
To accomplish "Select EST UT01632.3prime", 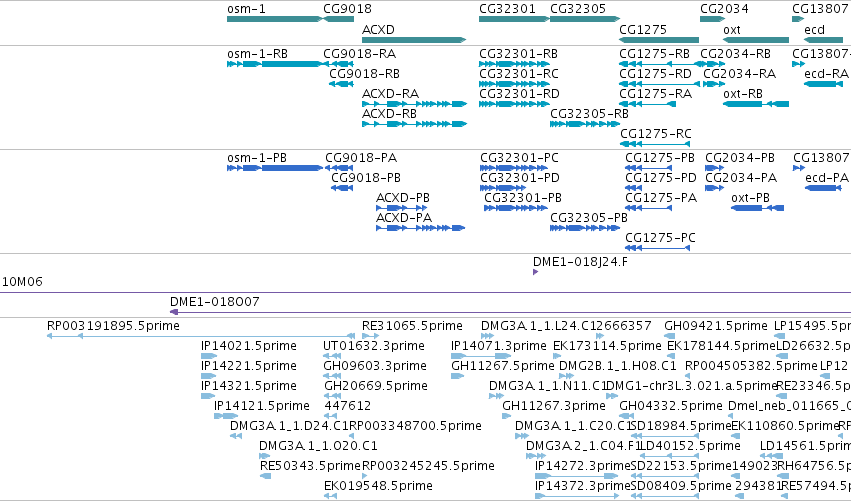I will [x=332, y=356].
